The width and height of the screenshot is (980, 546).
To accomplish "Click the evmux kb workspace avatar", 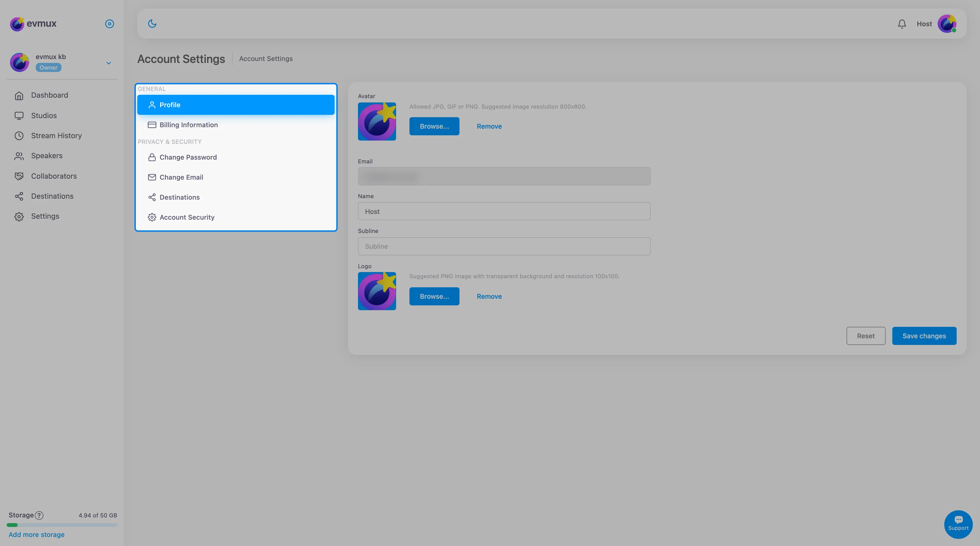I will click(x=19, y=62).
